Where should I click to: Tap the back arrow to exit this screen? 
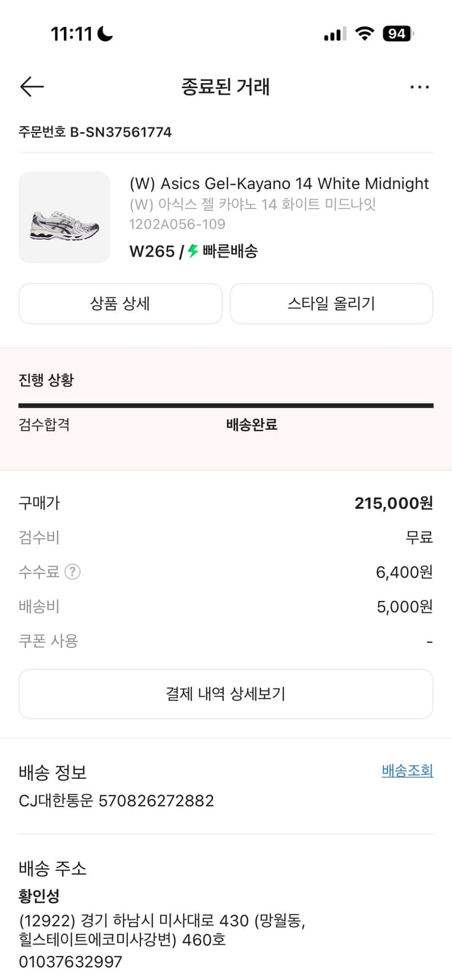click(31, 86)
